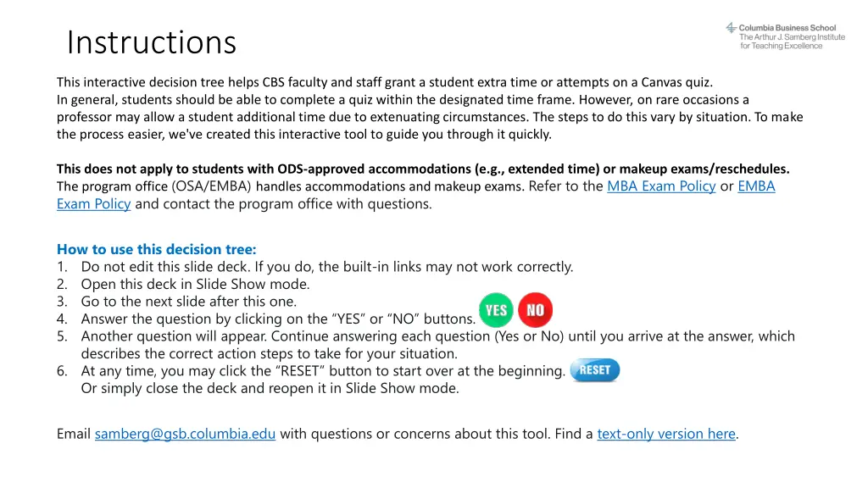Image resolution: width=868 pixels, height=488 pixels.
Task: Click the Arthur J. Samberg Institute subtitle
Action: tap(792, 42)
